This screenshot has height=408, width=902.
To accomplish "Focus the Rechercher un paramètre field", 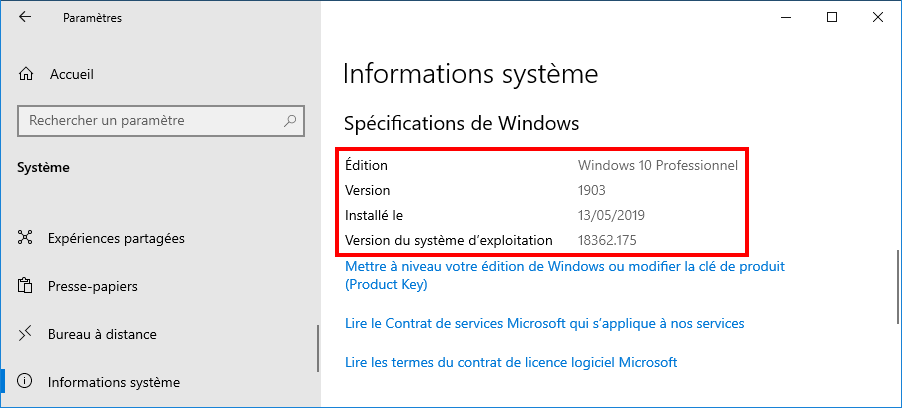I will 161,121.
